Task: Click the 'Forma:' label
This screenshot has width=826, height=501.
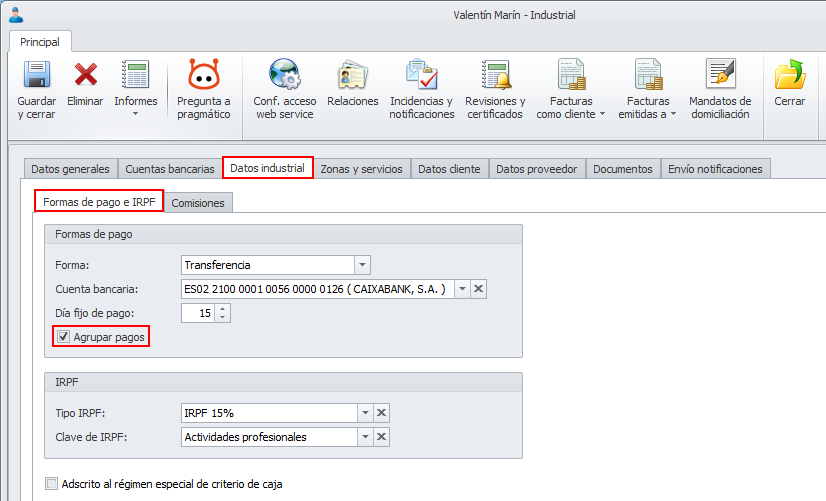Action: pos(72,265)
